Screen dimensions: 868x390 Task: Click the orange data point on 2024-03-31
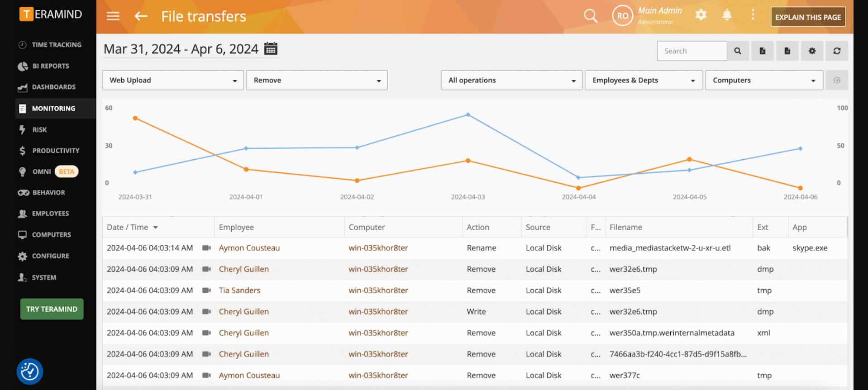click(135, 118)
